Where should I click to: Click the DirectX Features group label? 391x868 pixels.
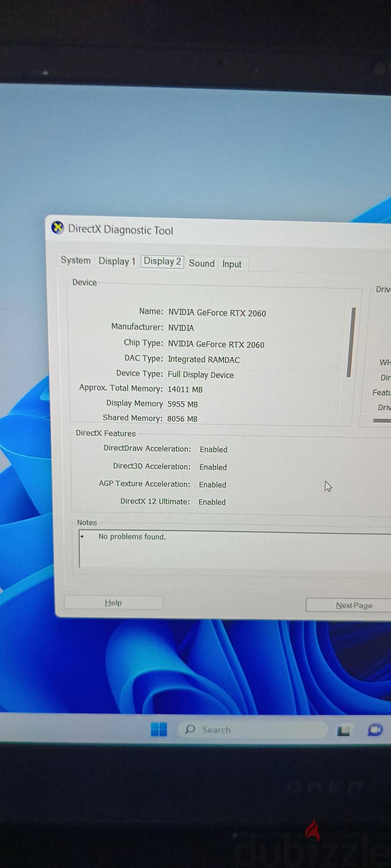pyautogui.click(x=106, y=433)
